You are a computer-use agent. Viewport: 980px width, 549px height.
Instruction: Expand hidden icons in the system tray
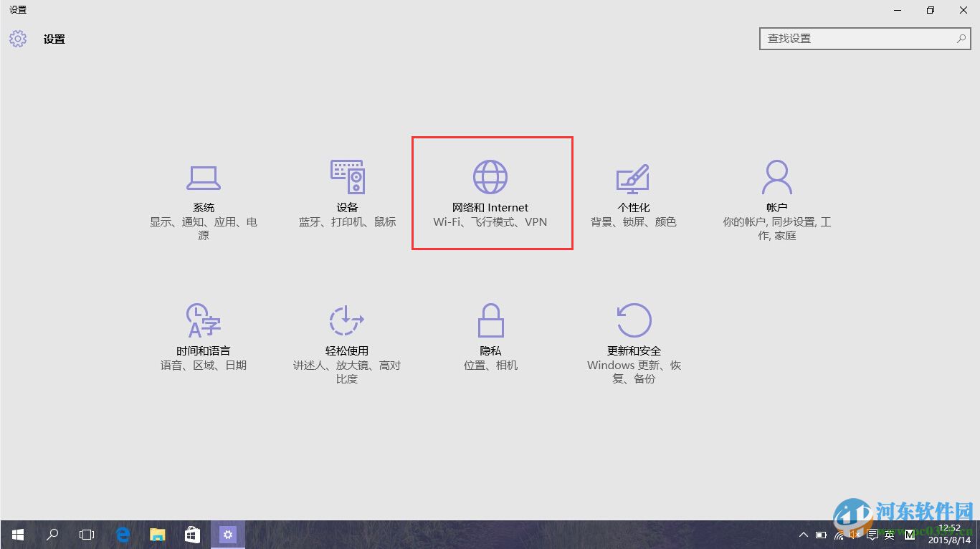click(804, 535)
